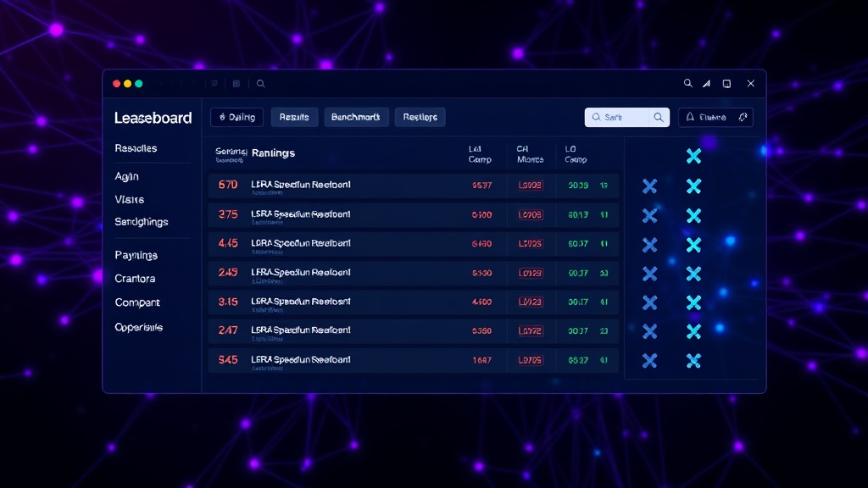Viewport: 868px width, 488px height.
Task: Click the red value 1687
Action: coord(481,360)
